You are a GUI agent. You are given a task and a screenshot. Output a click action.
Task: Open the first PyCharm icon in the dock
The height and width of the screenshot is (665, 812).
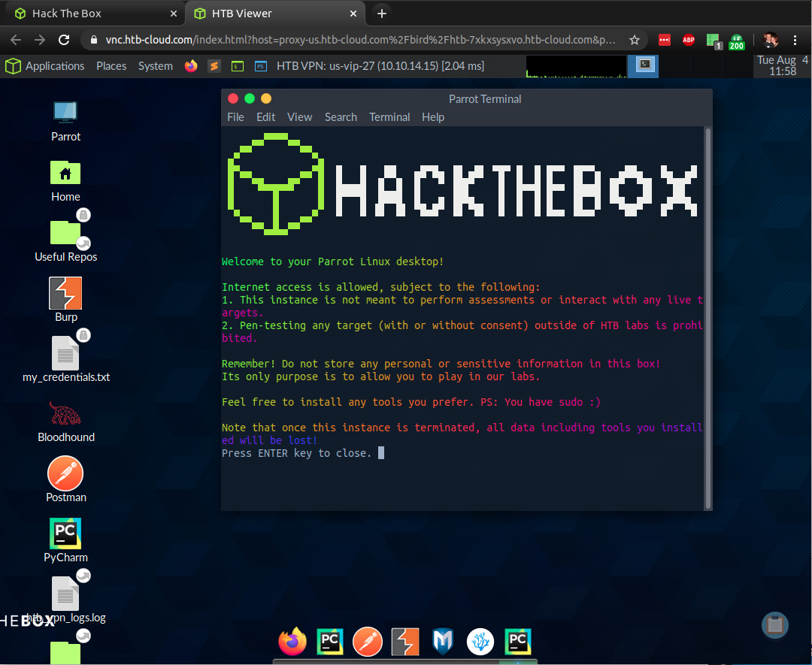[x=330, y=641]
